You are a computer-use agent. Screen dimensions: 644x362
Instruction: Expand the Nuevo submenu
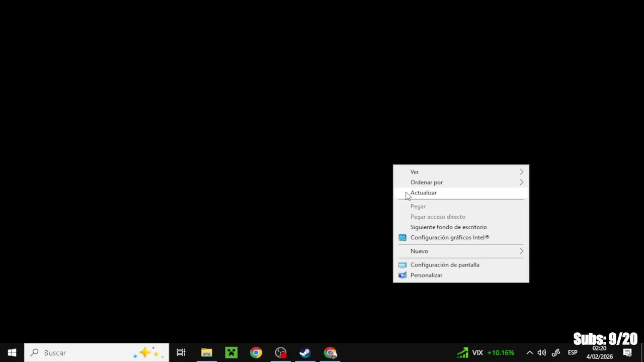tap(461, 251)
